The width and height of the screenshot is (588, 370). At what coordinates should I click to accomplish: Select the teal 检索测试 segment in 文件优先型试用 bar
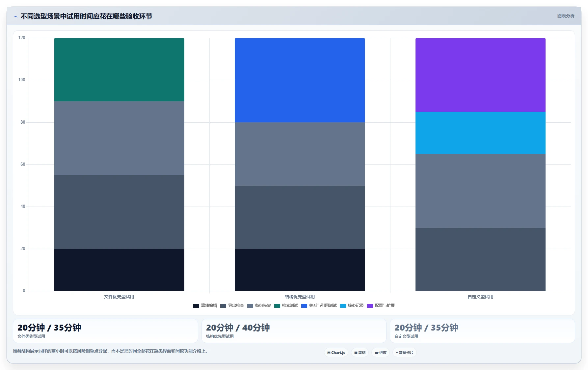tap(119, 70)
